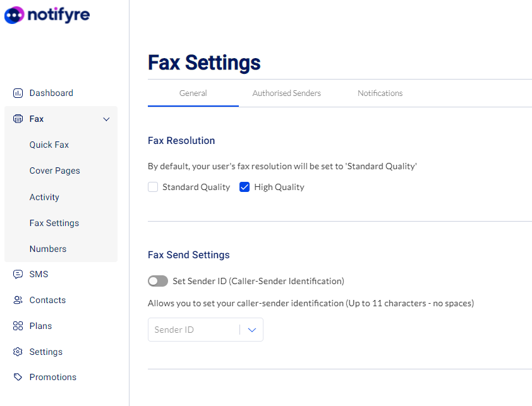532x406 pixels.
Task: Check the Standard Quality checkbox
Action: tap(153, 187)
